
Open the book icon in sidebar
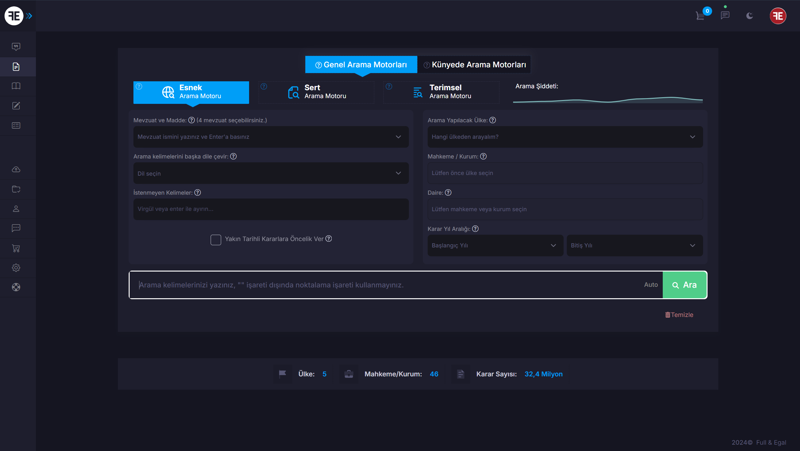16,86
